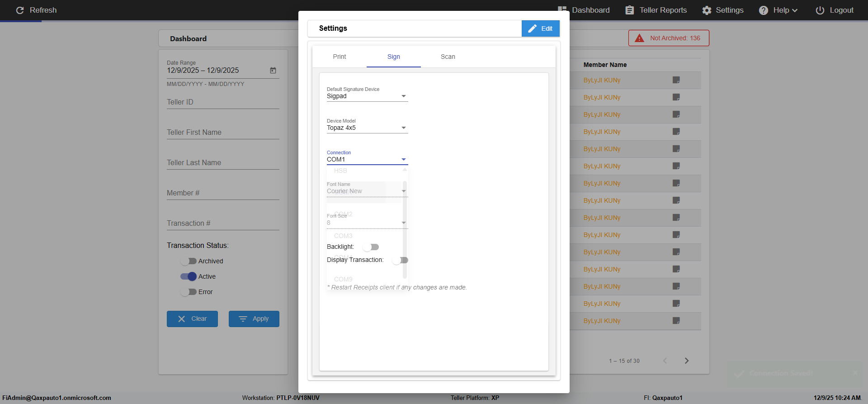Click the Member Name column header
The height and width of the screenshot is (404, 868).
605,65
